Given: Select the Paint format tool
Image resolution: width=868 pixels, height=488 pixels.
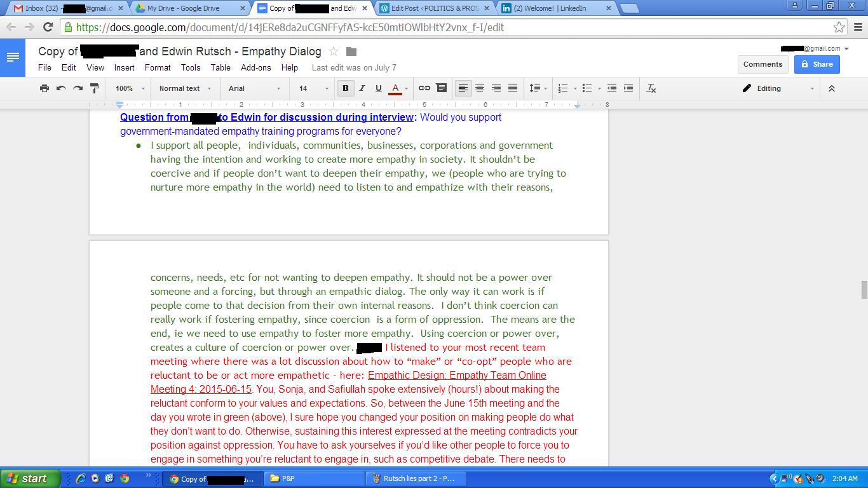Looking at the screenshot, I should [x=95, y=88].
